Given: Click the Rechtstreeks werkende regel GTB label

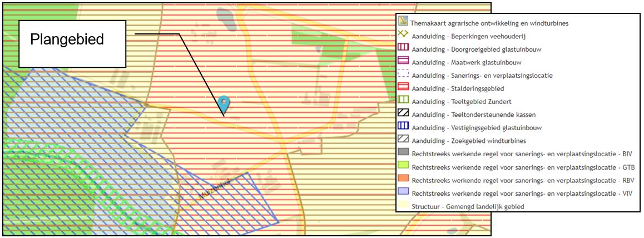Looking at the screenshot, I should (523, 167).
